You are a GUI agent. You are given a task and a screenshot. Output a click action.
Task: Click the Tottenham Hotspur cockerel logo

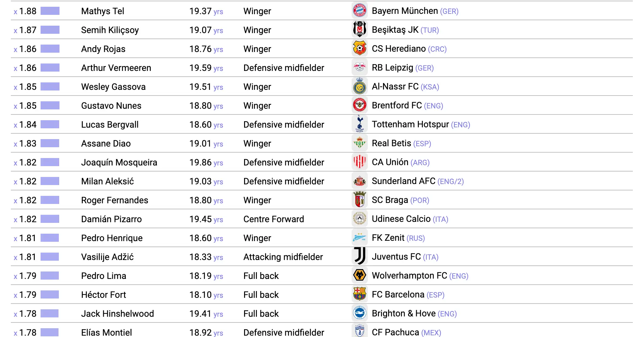point(359,124)
